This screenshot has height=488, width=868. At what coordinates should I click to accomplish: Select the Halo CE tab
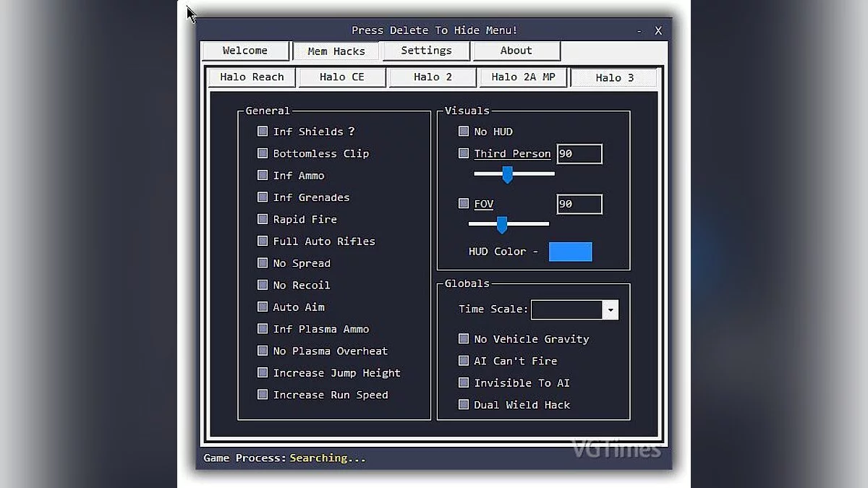[342, 77]
